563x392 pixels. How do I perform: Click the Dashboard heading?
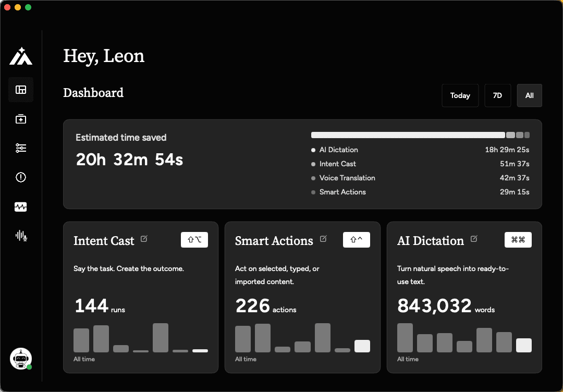(x=93, y=93)
